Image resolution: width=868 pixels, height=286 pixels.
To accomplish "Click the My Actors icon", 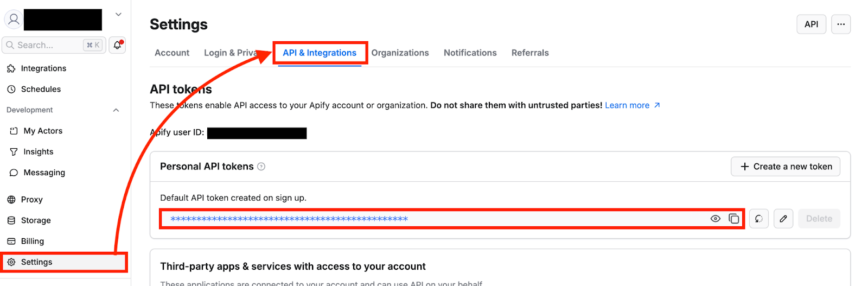I will point(14,131).
